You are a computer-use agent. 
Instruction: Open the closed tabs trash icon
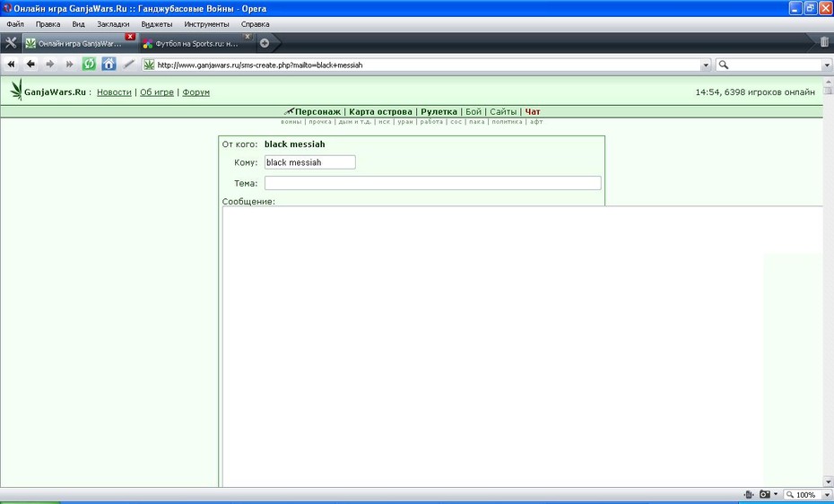pos(824,42)
